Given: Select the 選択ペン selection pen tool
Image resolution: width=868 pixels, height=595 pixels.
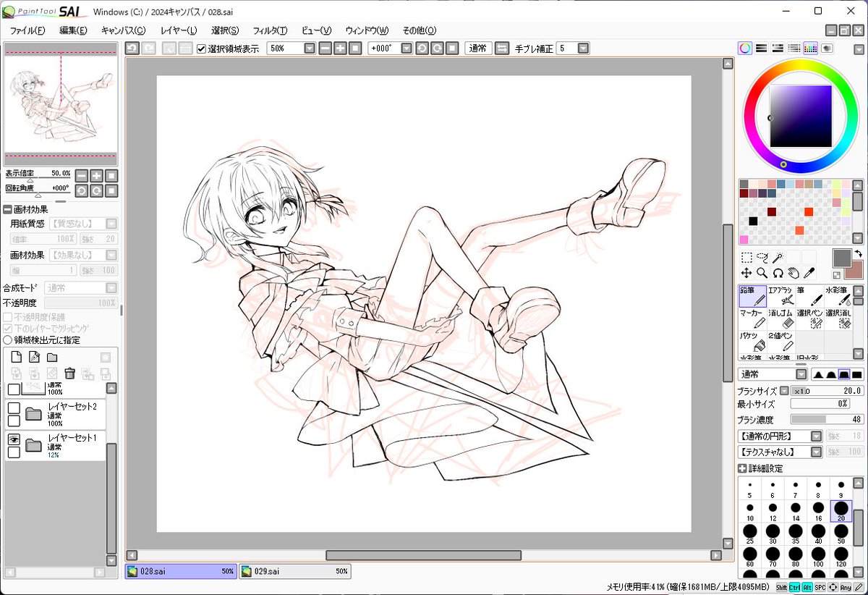Looking at the screenshot, I should coord(809,318).
